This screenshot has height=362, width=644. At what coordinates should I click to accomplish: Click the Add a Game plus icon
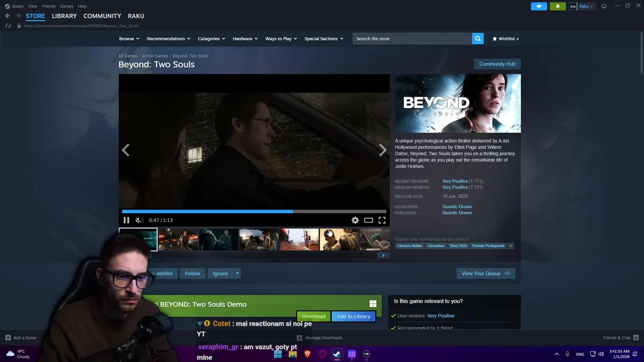click(8, 338)
